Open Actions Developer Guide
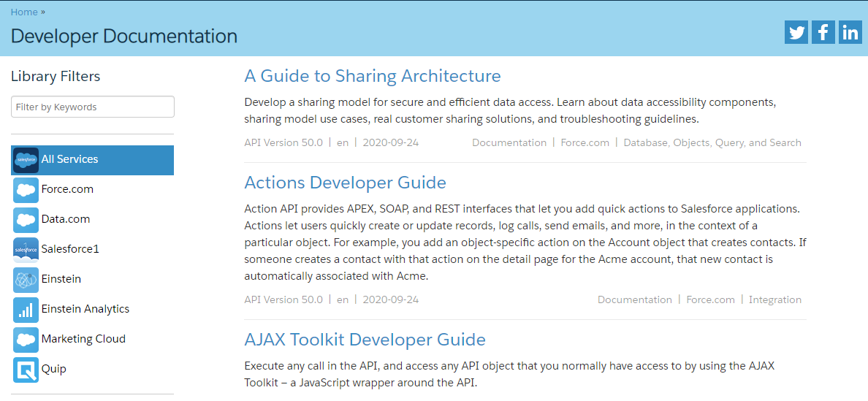 point(345,182)
